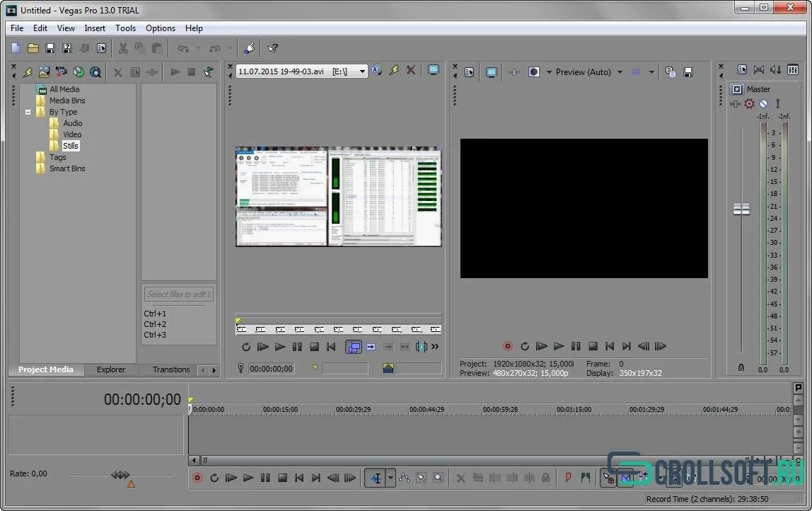Stop playback in the Video Preview transport

click(x=593, y=346)
